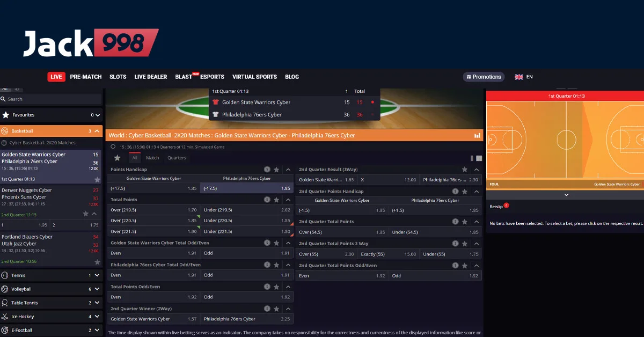Open the ESPORTS menu item
The height and width of the screenshot is (337, 644).
pos(212,77)
